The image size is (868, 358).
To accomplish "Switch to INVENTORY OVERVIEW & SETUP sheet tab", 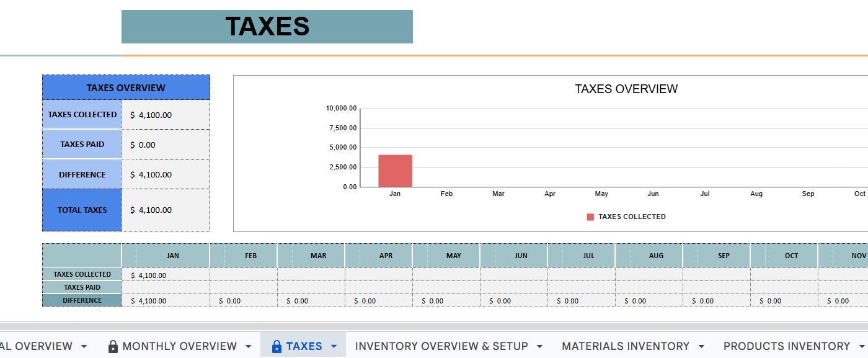I will pos(441,346).
